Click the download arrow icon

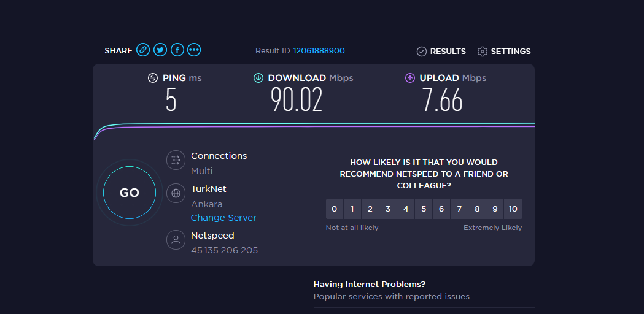click(258, 77)
